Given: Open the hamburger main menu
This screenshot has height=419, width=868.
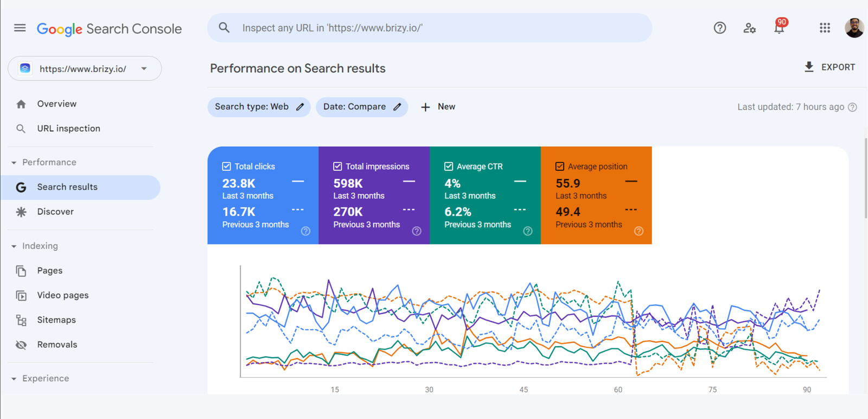Looking at the screenshot, I should (20, 28).
